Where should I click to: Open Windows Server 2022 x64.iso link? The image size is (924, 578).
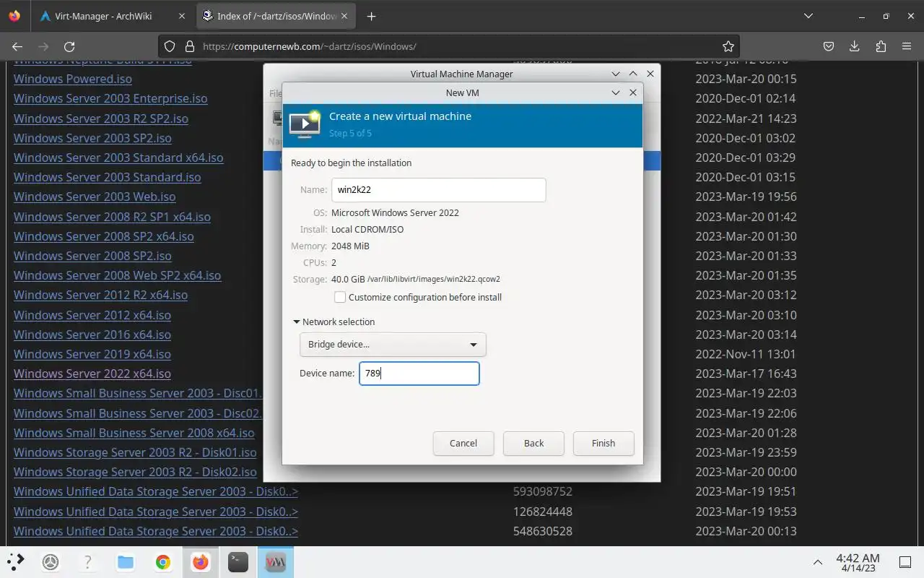click(x=92, y=374)
